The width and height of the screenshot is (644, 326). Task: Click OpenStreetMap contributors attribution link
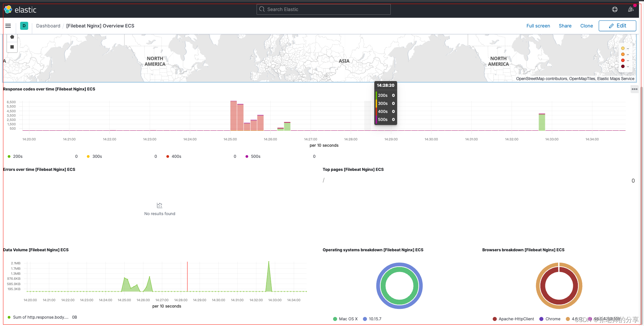pyautogui.click(x=541, y=79)
